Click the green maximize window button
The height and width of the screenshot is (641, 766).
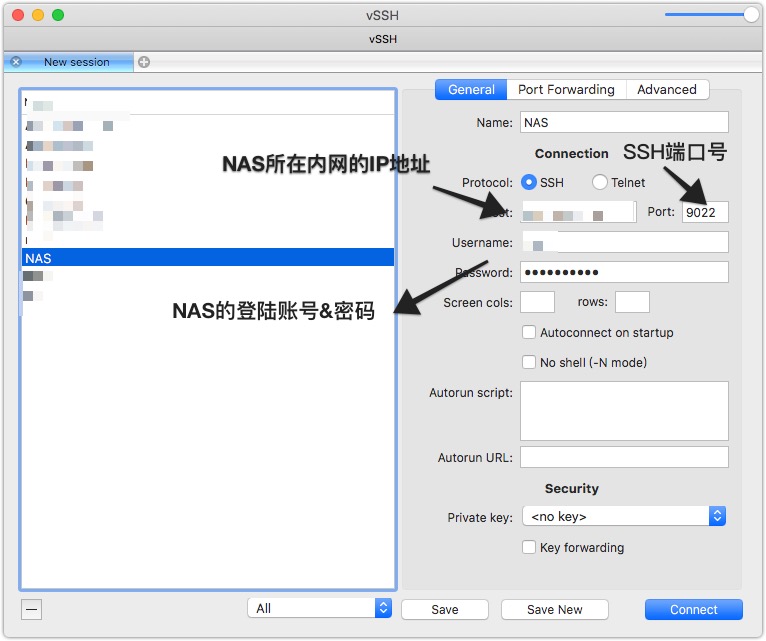click(x=58, y=15)
